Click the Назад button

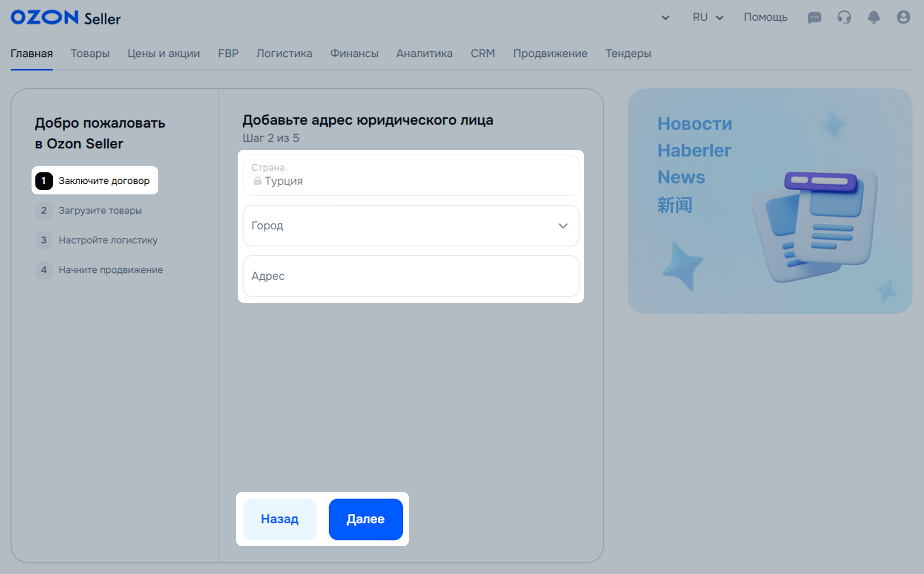click(x=280, y=519)
